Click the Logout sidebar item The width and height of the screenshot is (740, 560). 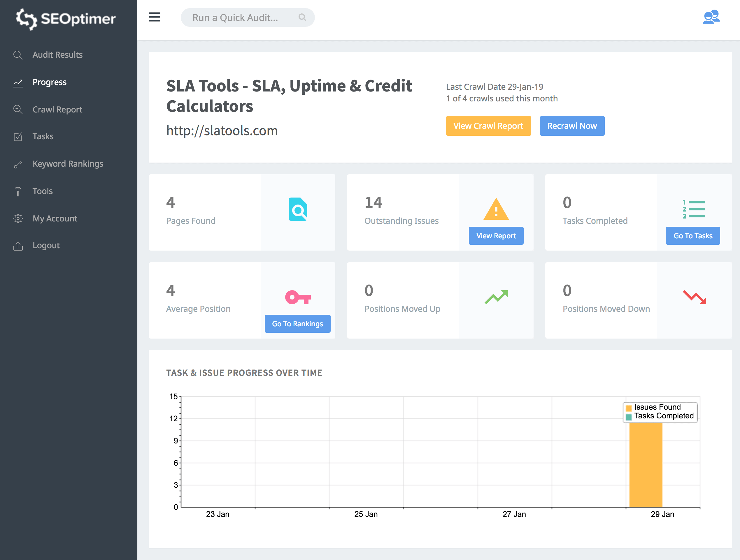click(46, 245)
